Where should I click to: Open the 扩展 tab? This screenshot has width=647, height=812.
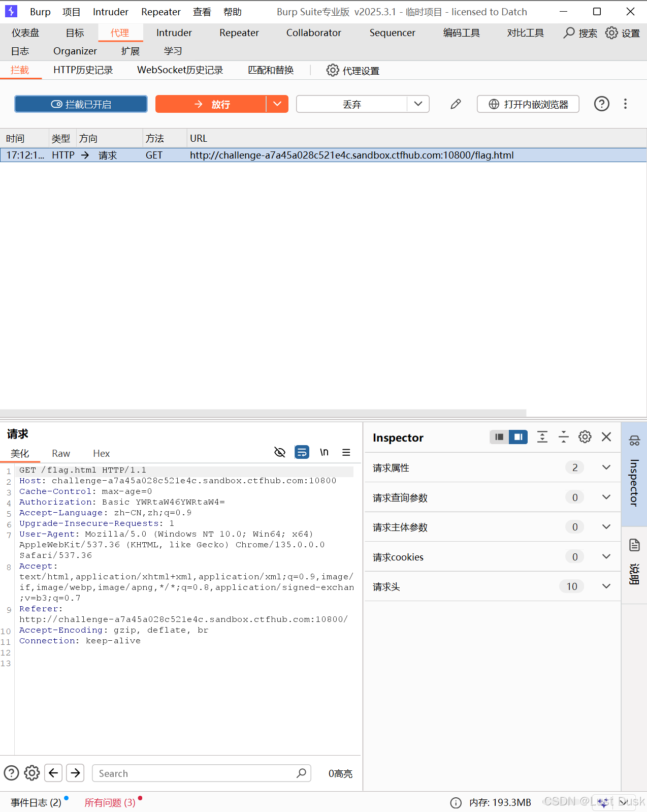[131, 51]
